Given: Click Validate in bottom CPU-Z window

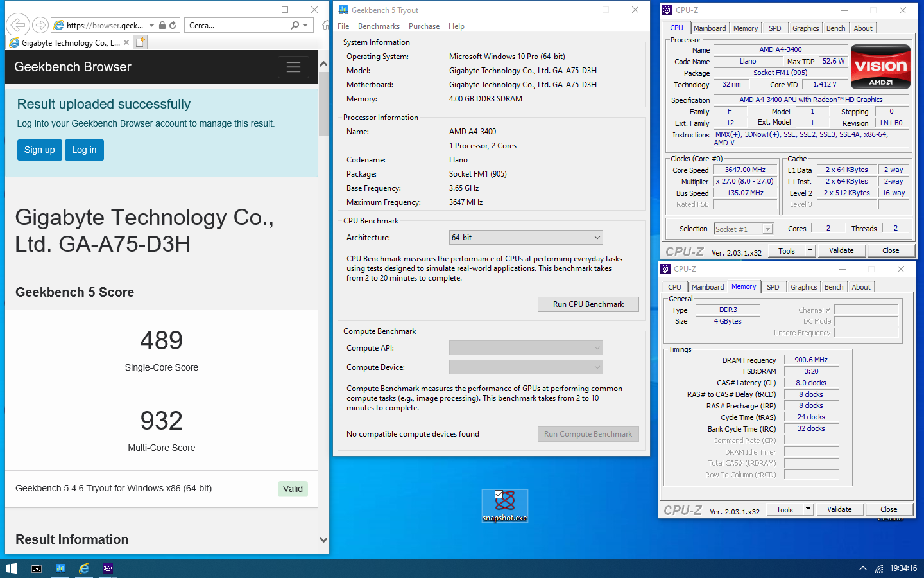Looking at the screenshot, I should point(839,509).
